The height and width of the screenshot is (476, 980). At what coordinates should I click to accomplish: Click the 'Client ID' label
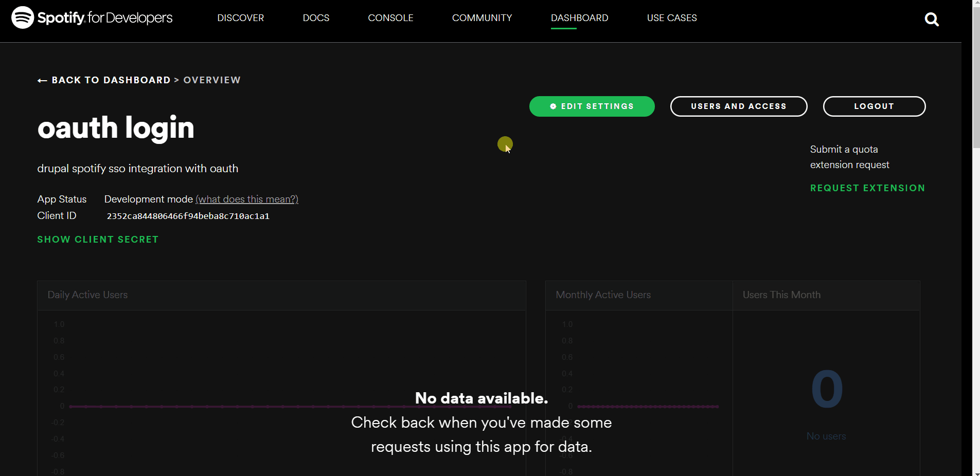(57, 216)
